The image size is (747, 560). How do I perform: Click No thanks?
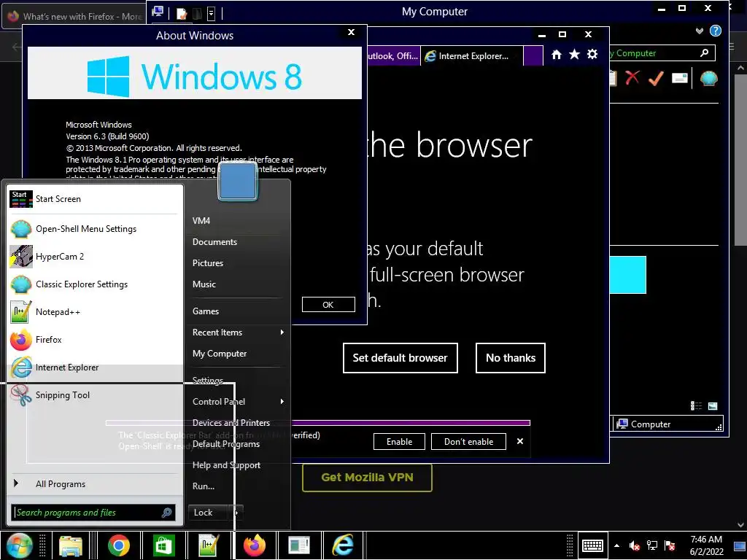tap(510, 358)
